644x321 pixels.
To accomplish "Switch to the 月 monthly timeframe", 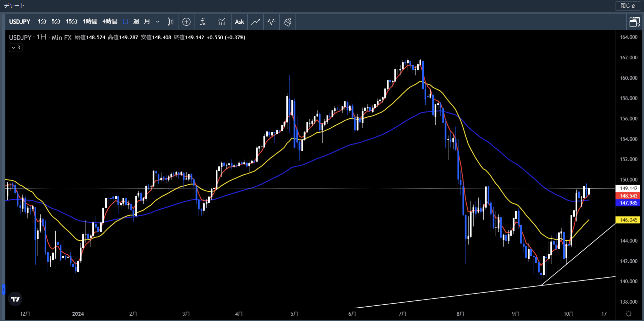I will tap(147, 22).
